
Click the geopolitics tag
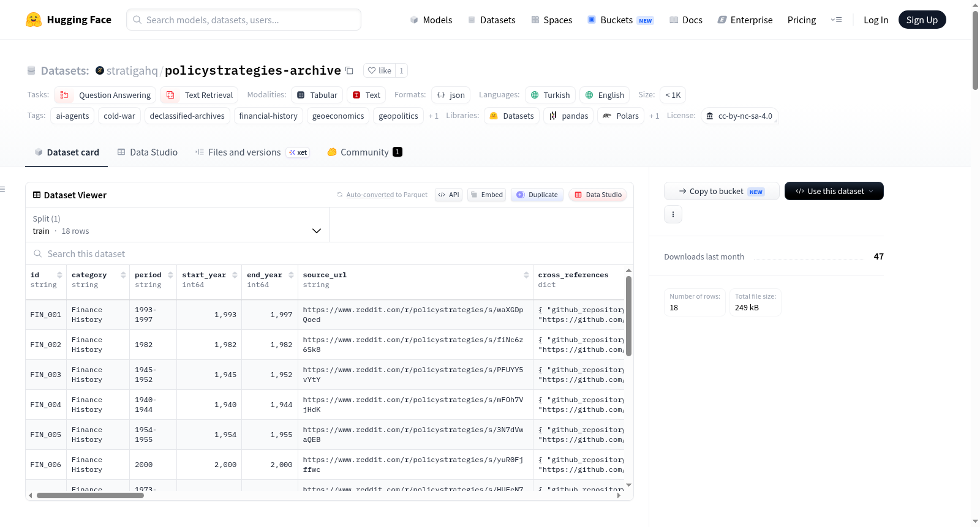pos(398,116)
